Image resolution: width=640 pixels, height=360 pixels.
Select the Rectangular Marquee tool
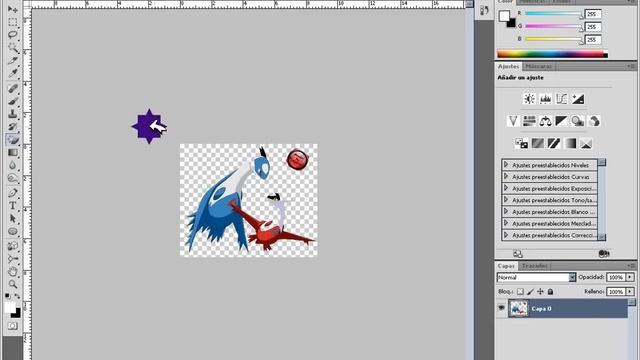[x=13, y=22]
